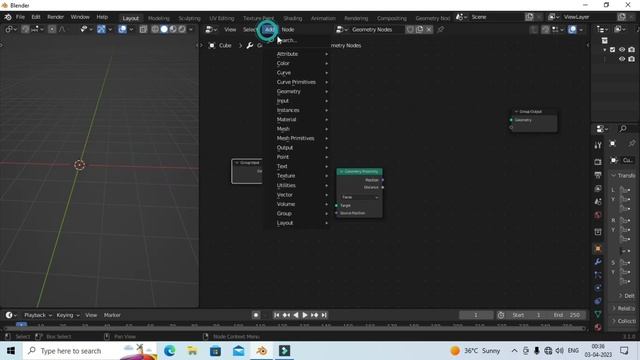Image resolution: width=640 pixels, height=360 pixels.
Task: Disable collection render with camera icon
Action: coord(631,49)
